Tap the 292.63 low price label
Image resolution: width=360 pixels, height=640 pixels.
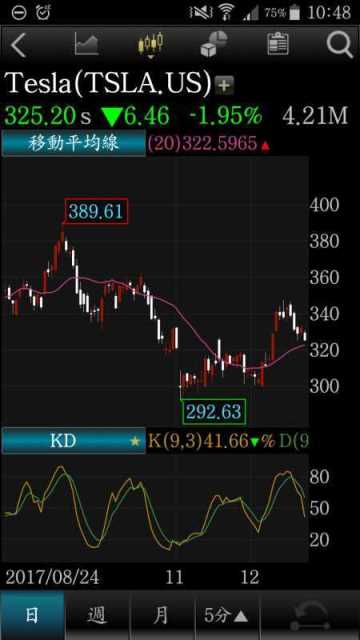point(213,412)
